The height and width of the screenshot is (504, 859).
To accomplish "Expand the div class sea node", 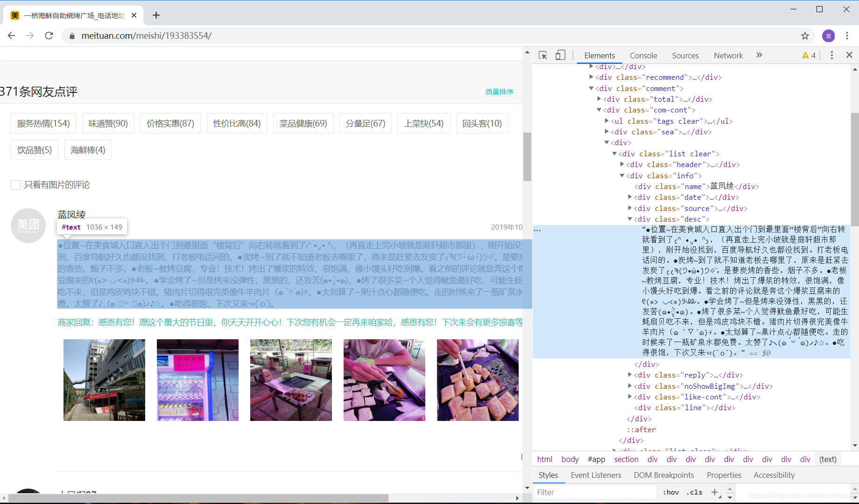I will click(606, 132).
